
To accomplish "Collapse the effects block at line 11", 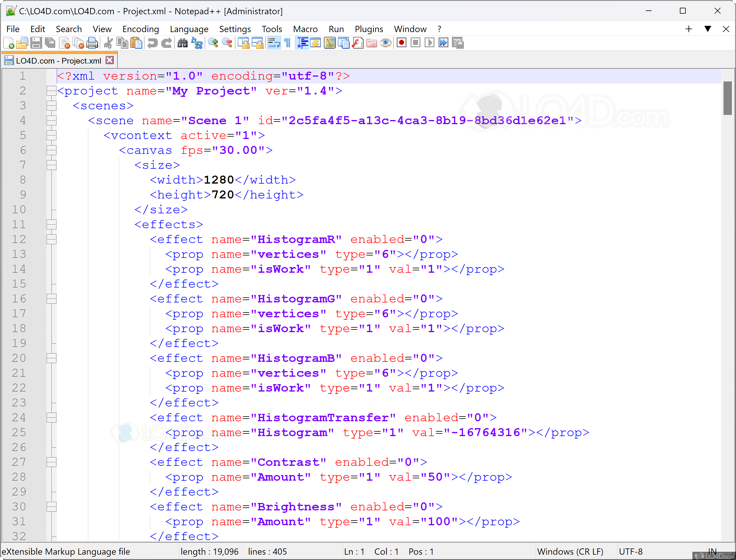I will click(x=52, y=224).
